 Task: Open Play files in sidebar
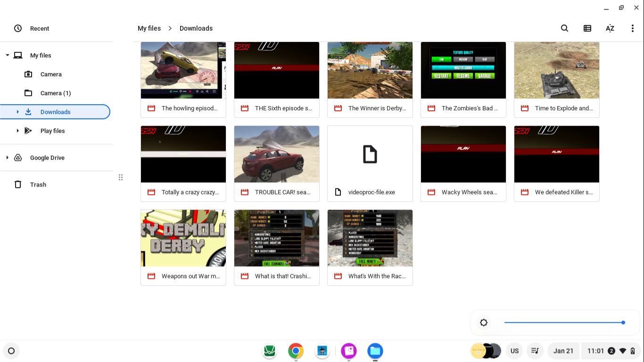52,131
